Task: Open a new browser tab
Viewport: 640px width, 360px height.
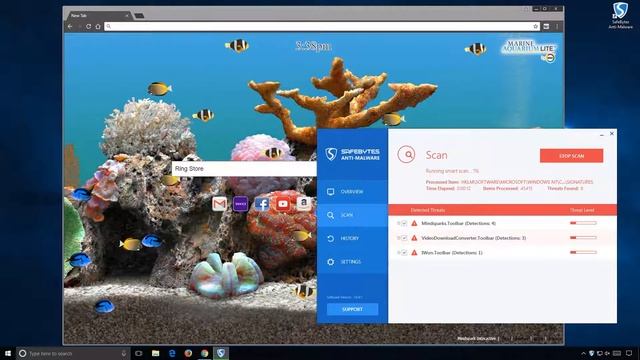Action: (x=139, y=16)
